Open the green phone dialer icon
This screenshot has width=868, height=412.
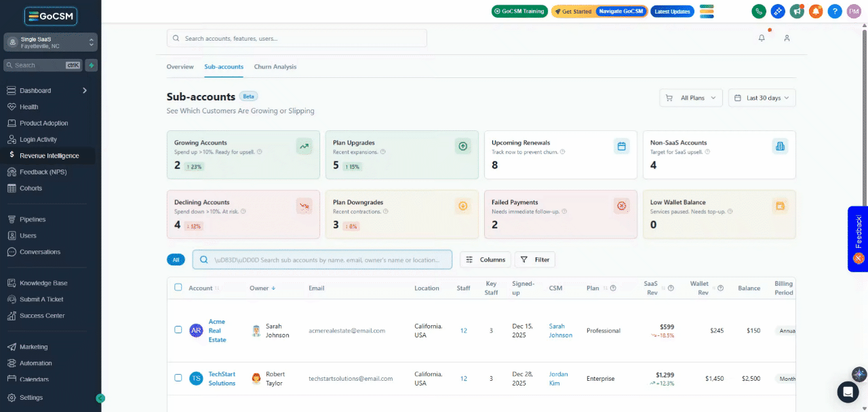759,12
